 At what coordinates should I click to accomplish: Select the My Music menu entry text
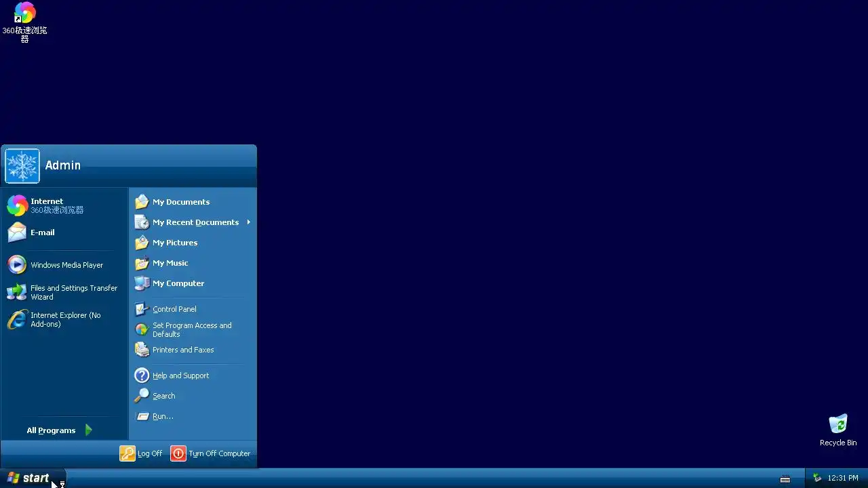pos(170,263)
